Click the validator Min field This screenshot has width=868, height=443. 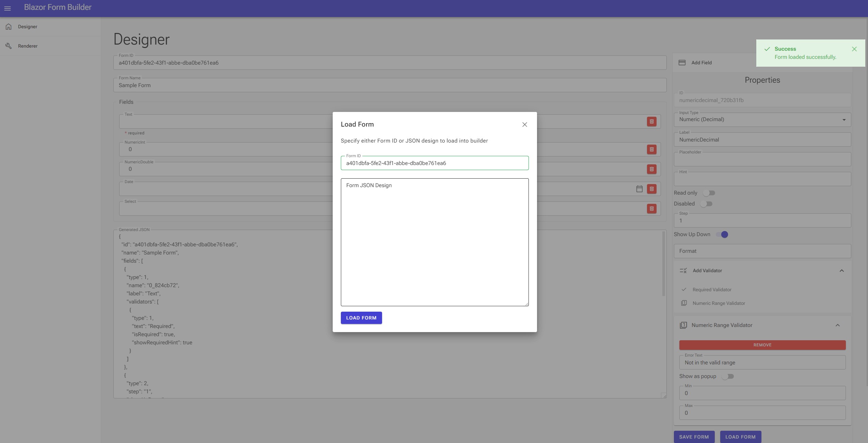click(762, 393)
